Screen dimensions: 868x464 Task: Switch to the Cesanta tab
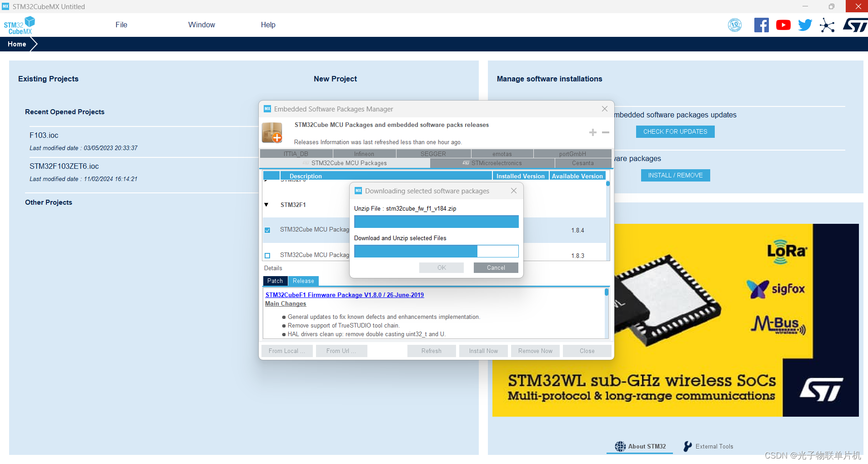click(x=583, y=163)
